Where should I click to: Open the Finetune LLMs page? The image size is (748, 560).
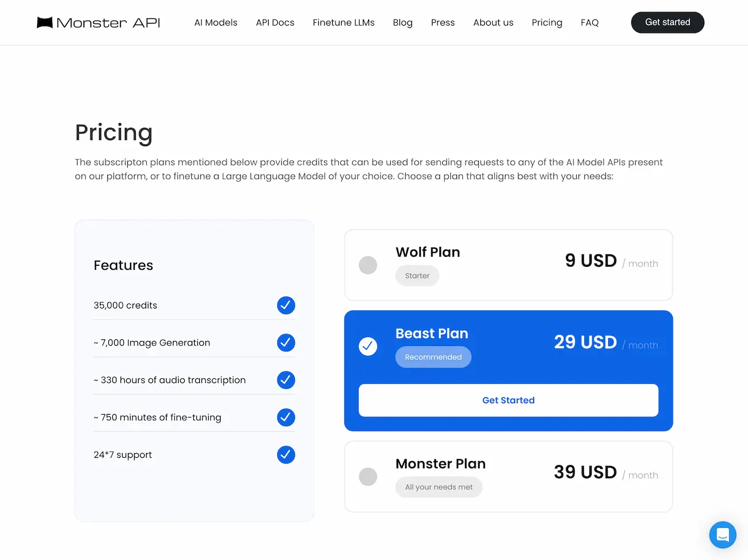tap(343, 22)
